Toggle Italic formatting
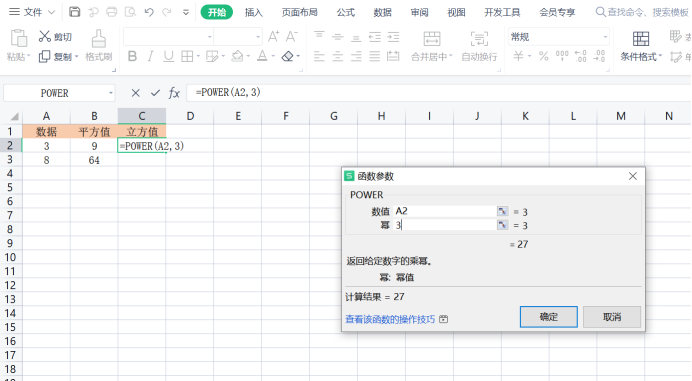Screen dimensions: 692x381 150,56
